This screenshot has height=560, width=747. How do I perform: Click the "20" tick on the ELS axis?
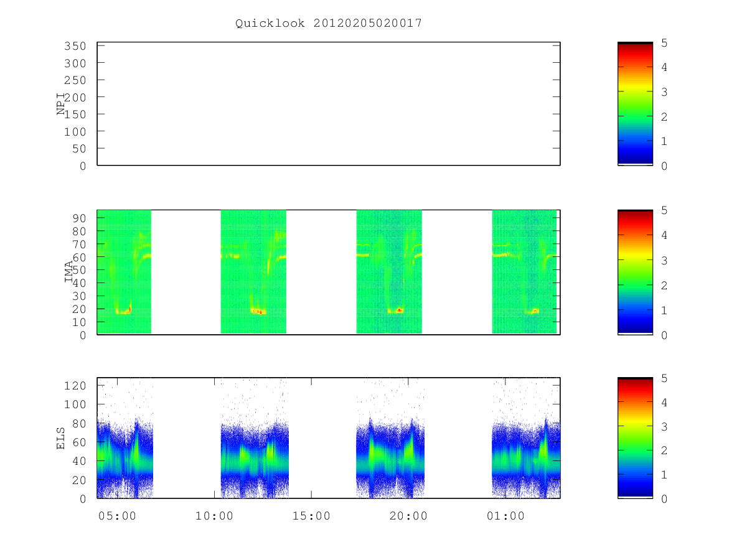point(78,480)
